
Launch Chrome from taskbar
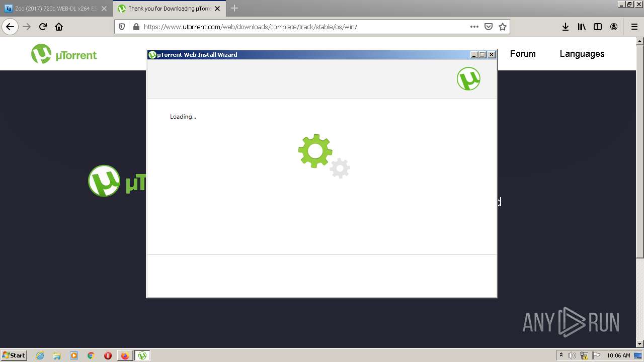pyautogui.click(x=91, y=355)
